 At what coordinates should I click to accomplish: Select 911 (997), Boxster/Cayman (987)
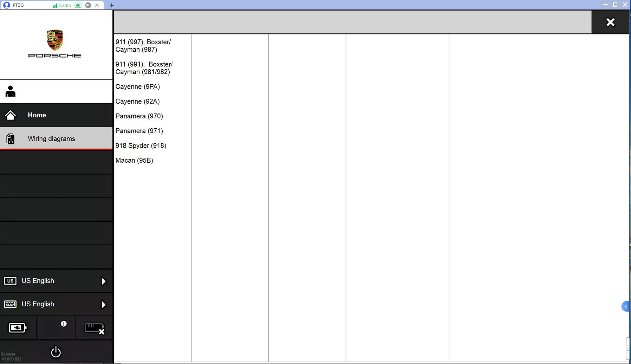pos(143,46)
